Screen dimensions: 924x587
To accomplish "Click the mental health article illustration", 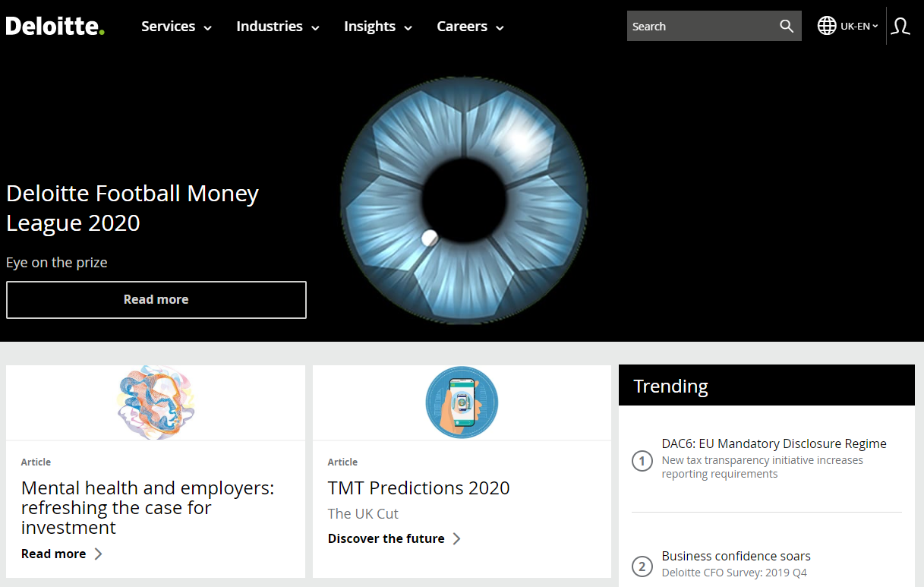I will (x=156, y=402).
